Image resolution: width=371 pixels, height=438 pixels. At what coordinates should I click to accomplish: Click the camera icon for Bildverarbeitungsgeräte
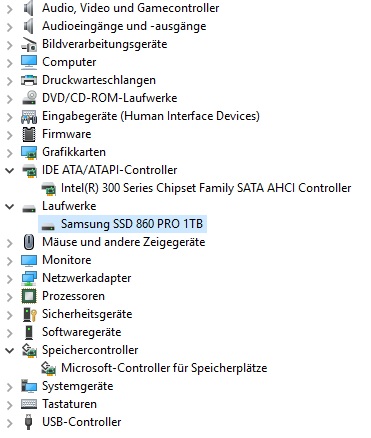(29, 44)
